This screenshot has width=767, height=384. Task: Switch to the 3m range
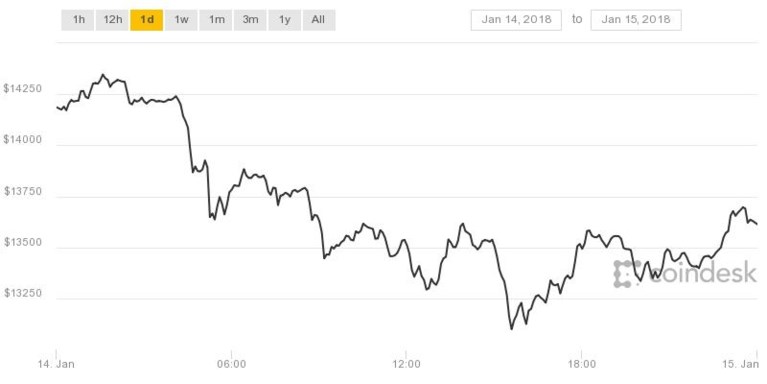click(250, 20)
